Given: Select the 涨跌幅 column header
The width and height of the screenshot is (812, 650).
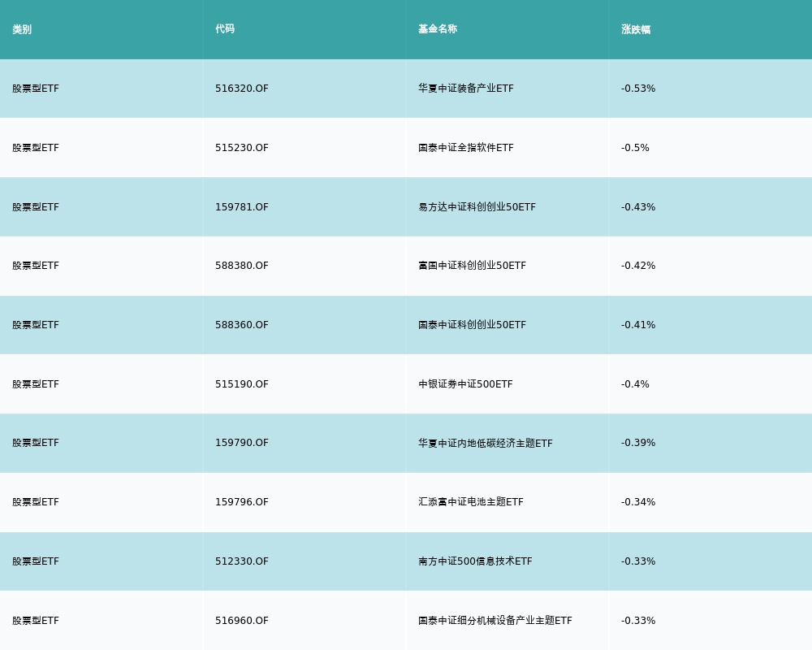Looking at the screenshot, I should [x=636, y=29].
